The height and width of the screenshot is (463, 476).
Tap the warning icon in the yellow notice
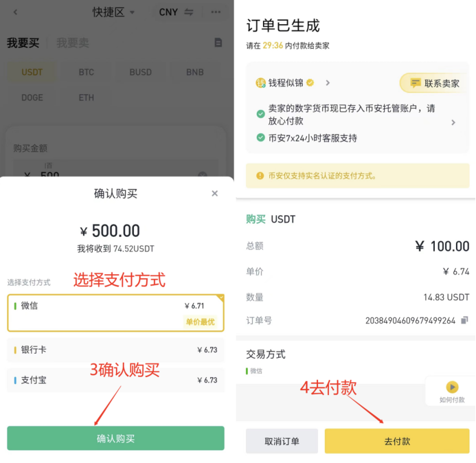[260, 175]
